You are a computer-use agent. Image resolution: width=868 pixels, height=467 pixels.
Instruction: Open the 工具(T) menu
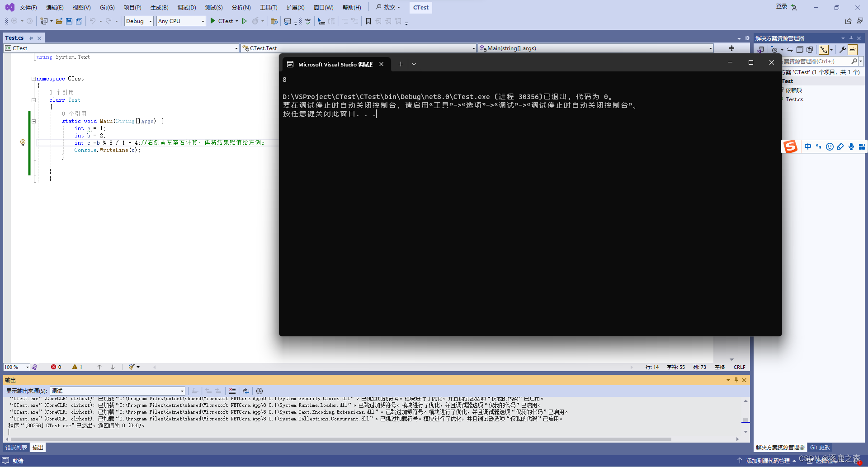click(x=269, y=8)
